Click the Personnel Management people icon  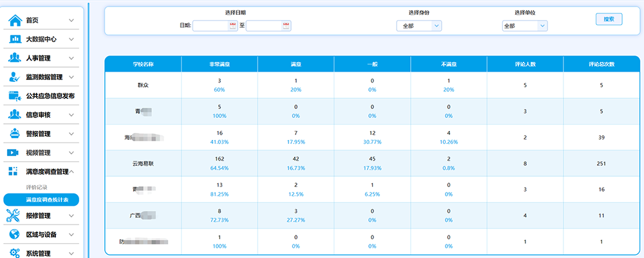pyautogui.click(x=15, y=58)
